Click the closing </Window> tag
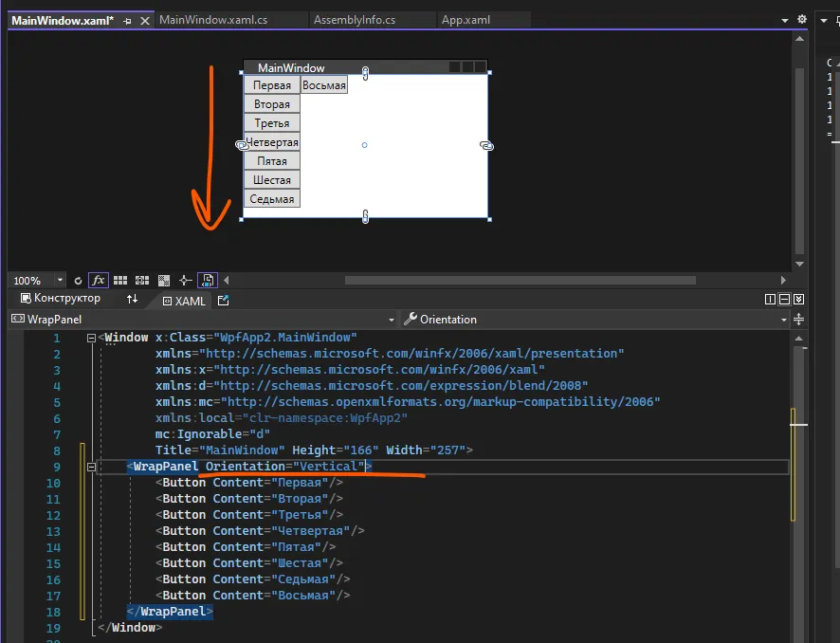The width and height of the screenshot is (840, 643). click(130, 628)
